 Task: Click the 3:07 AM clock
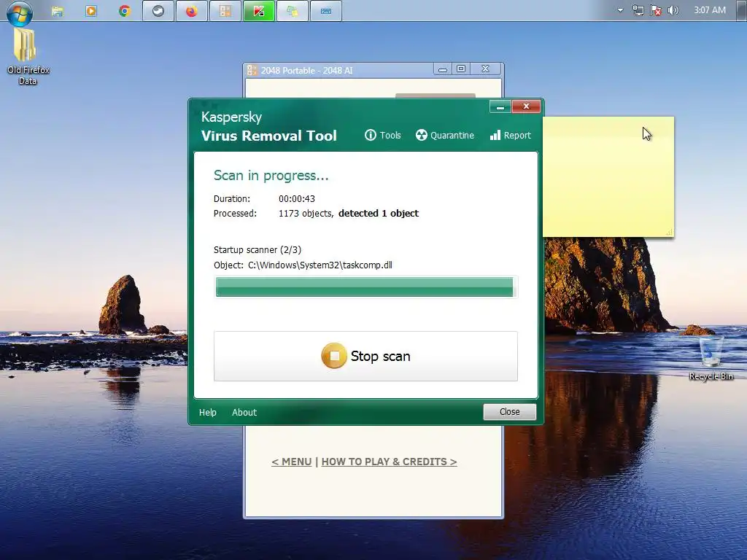point(710,10)
